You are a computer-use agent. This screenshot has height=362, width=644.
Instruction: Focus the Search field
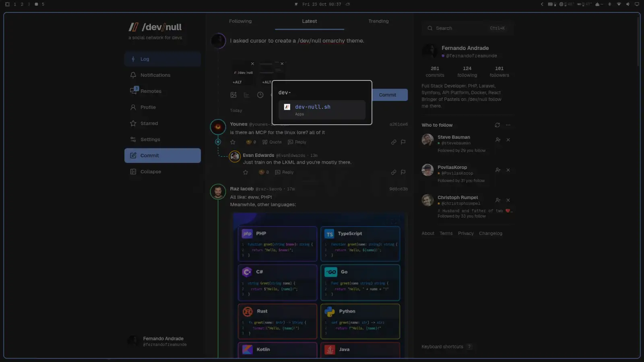tap(467, 28)
